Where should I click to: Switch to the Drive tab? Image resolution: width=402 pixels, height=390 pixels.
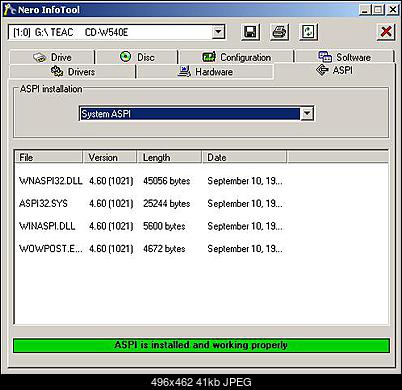(x=52, y=57)
